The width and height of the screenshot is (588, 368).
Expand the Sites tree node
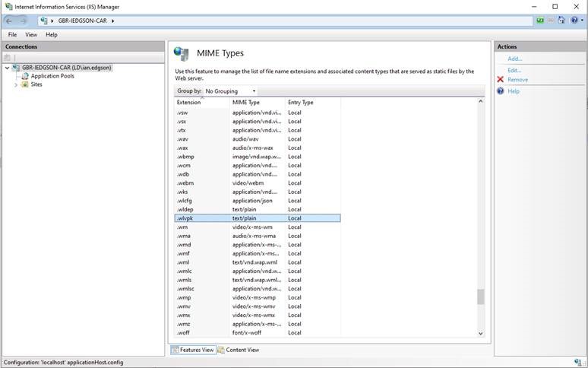click(x=16, y=84)
